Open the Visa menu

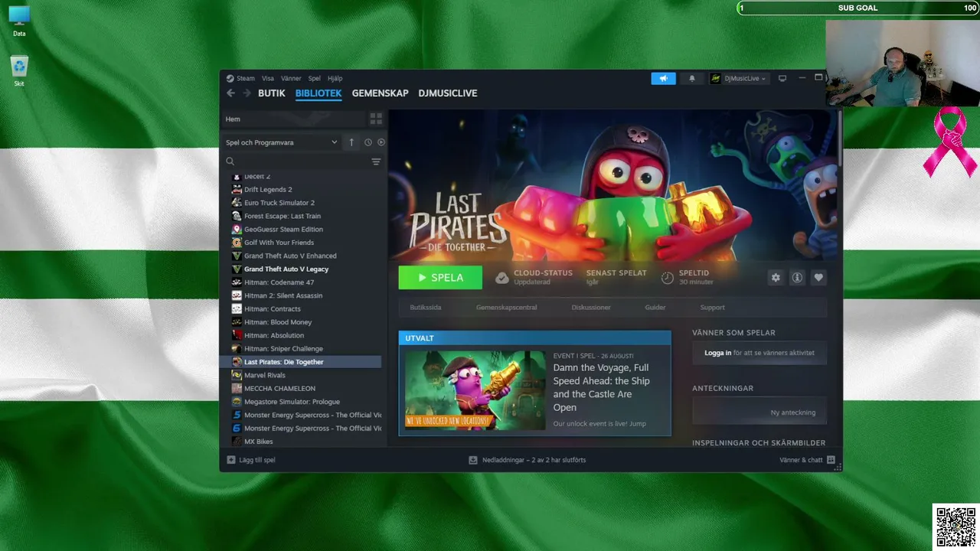coord(268,78)
